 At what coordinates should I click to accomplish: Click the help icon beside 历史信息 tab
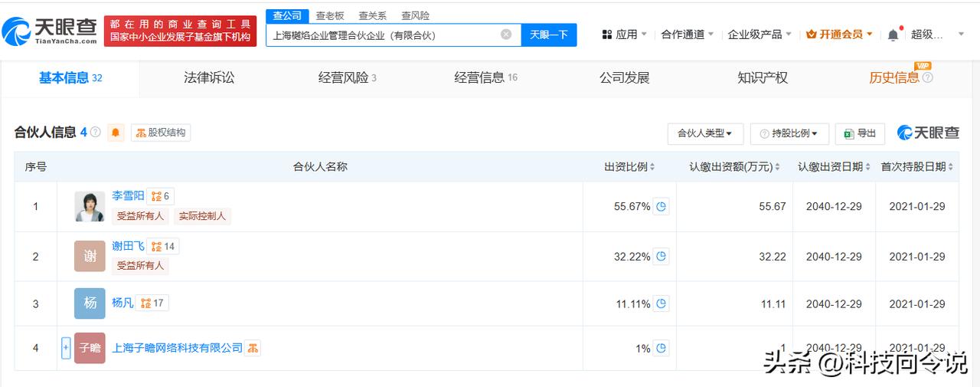(x=928, y=77)
